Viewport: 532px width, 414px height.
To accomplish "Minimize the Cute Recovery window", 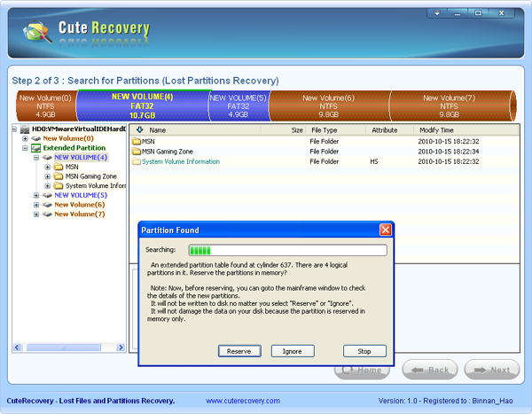I will pos(458,13).
